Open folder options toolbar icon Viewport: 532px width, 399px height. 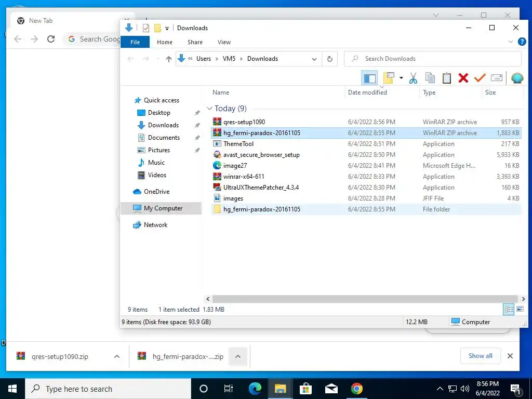(x=389, y=78)
